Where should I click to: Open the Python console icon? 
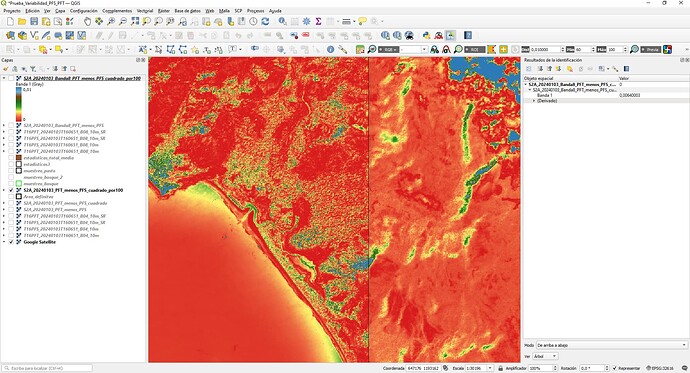426,35
